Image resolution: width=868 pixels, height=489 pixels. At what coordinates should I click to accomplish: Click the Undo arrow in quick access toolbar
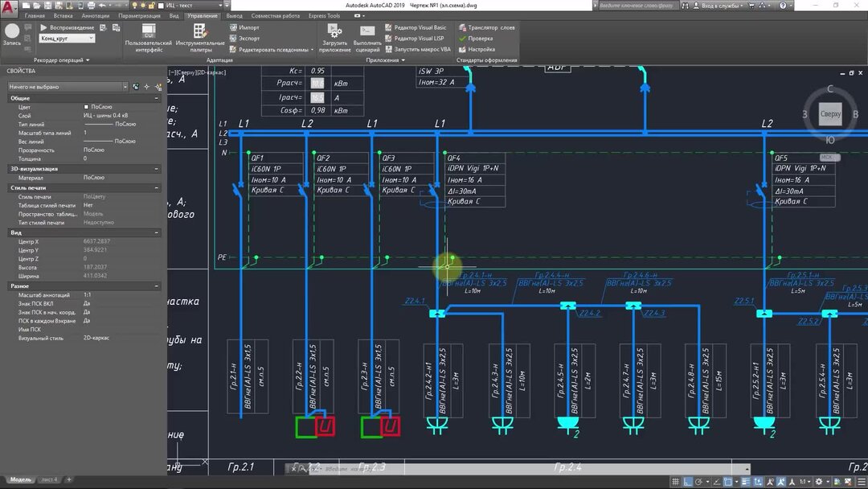102,6
